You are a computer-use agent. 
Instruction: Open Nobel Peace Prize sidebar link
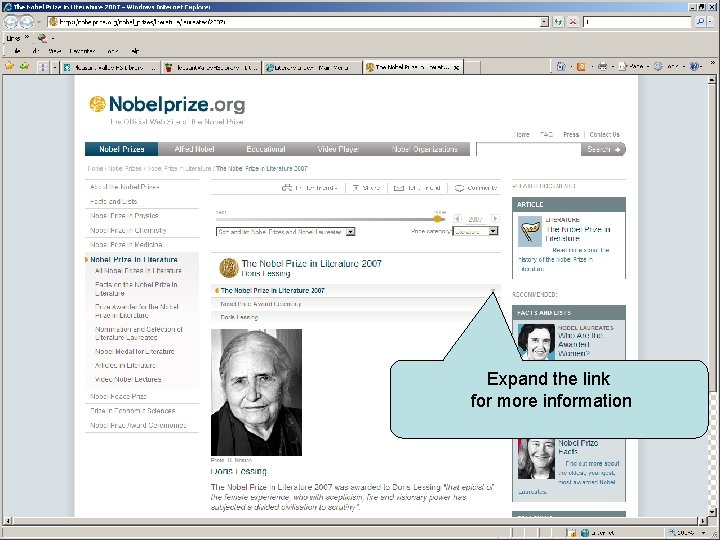point(118,396)
